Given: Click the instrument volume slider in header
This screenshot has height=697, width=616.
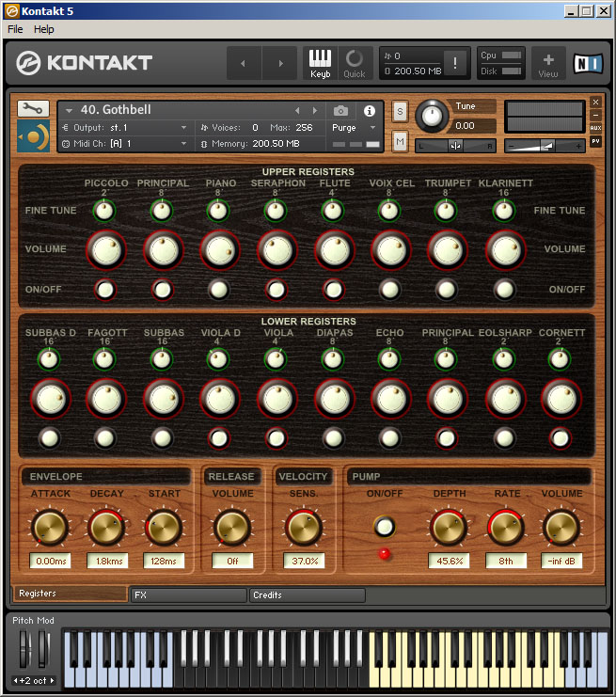Looking at the screenshot, I should pos(545,146).
